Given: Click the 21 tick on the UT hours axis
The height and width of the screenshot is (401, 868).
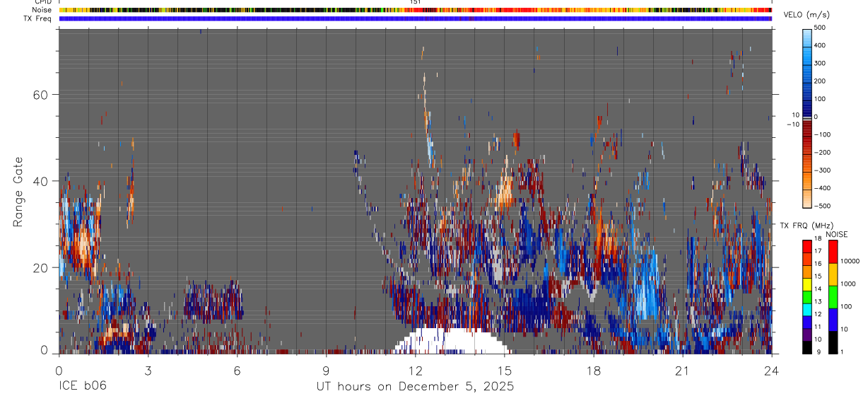Looking at the screenshot, I should pos(682,371).
